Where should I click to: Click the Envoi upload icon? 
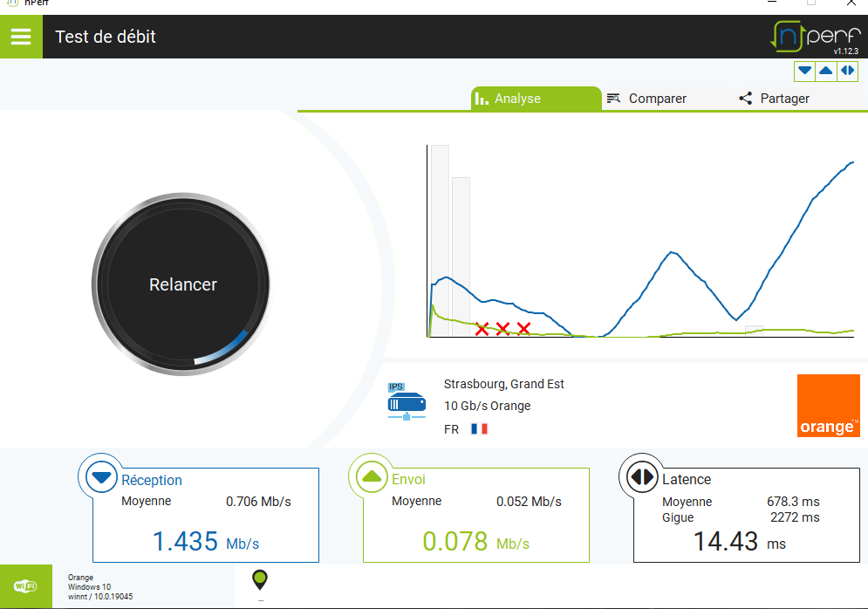(x=372, y=477)
